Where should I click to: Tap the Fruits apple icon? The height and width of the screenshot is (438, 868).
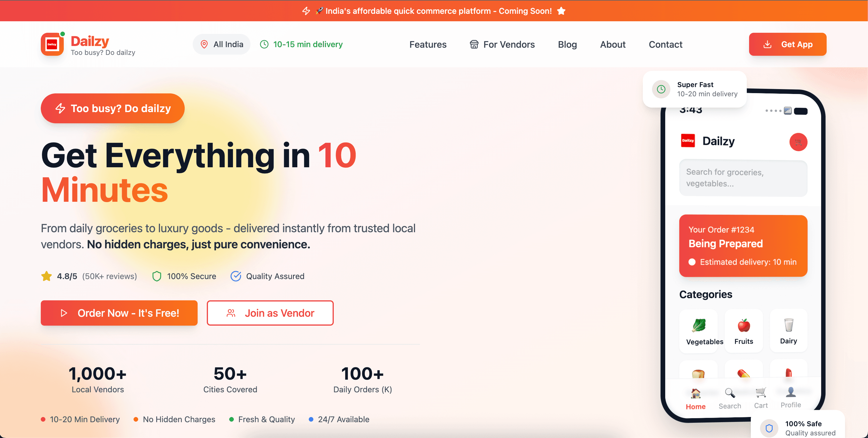coord(743,326)
